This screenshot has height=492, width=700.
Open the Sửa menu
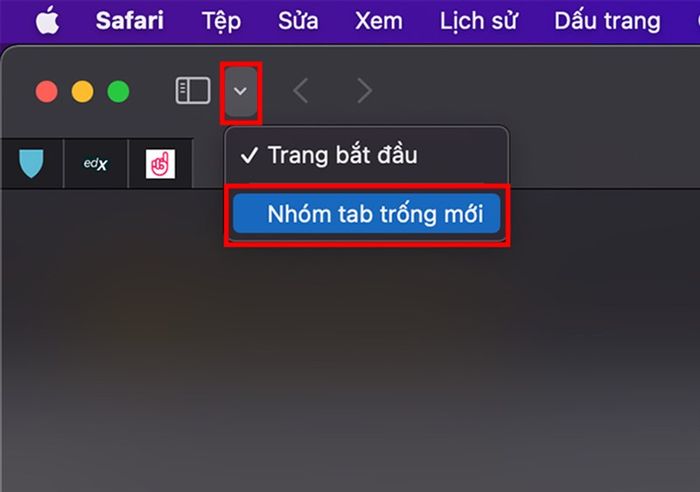(298, 21)
